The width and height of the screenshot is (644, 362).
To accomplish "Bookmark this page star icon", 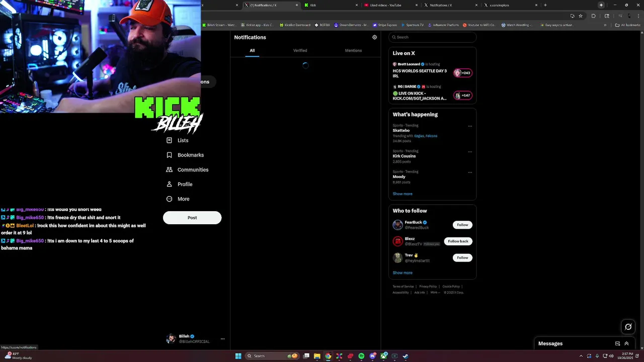I will click(581, 16).
